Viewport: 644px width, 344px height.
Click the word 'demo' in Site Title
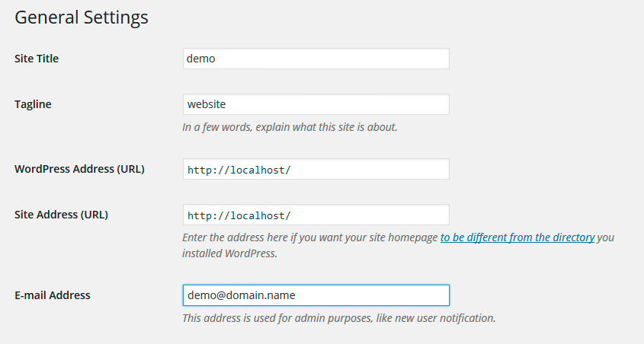200,59
